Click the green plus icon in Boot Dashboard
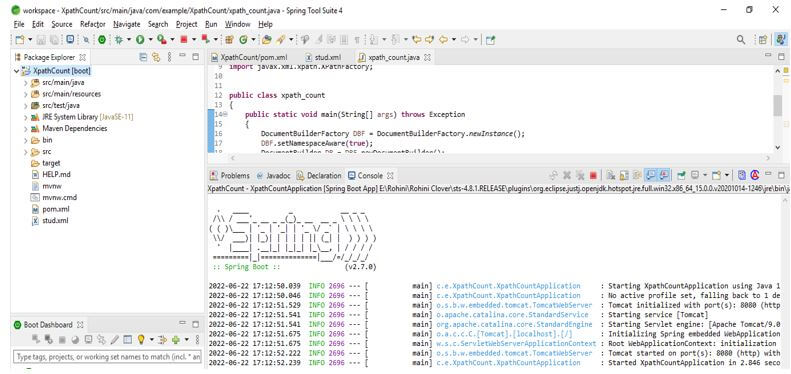The width and height of the screenshot is (791, 374). click(x=176, y=339)
